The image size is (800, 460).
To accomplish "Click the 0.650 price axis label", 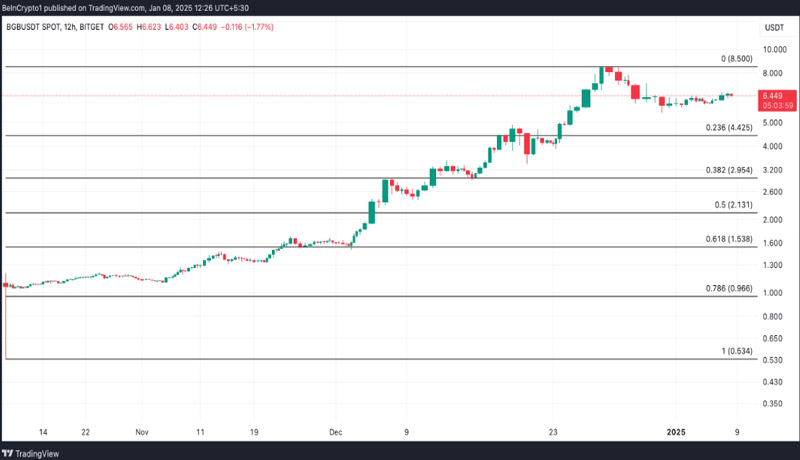I will (x=772, y=338).
